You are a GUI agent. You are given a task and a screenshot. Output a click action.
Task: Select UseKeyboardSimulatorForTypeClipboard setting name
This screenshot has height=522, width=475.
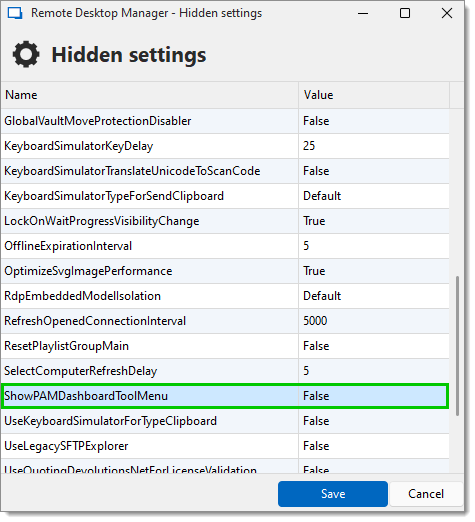point(111,422)
